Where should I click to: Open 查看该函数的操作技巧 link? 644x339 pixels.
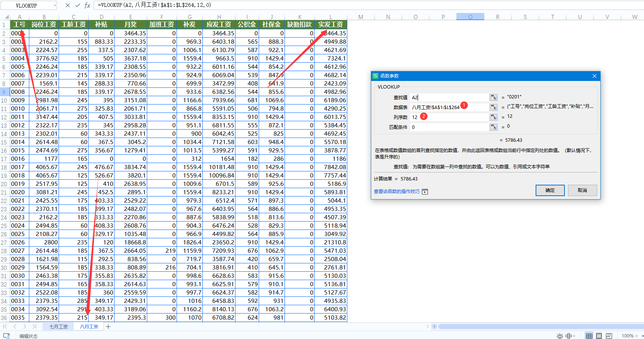397,192
